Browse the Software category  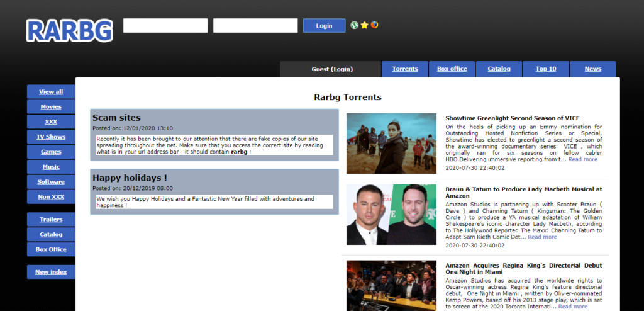(x=51, y=182)
